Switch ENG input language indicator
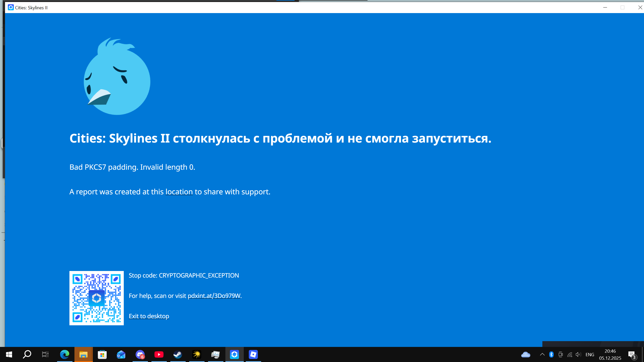This screenshot has width=644, height=362. (590, 354)
